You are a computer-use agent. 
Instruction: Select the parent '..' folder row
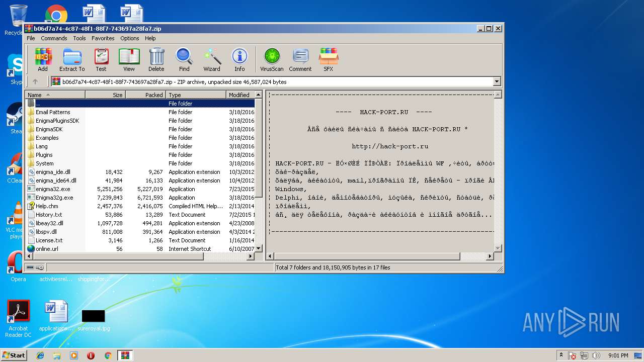(141, 104)
